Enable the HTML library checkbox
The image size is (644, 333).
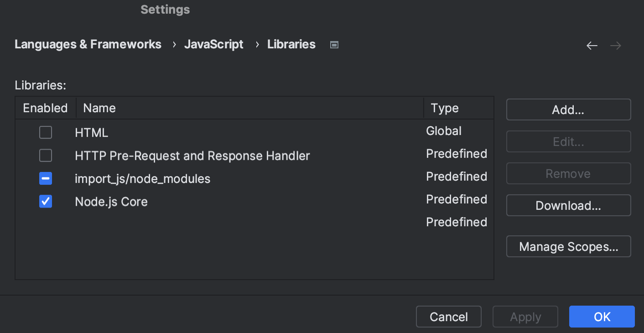pyautogui.click(x=45, y=132)
